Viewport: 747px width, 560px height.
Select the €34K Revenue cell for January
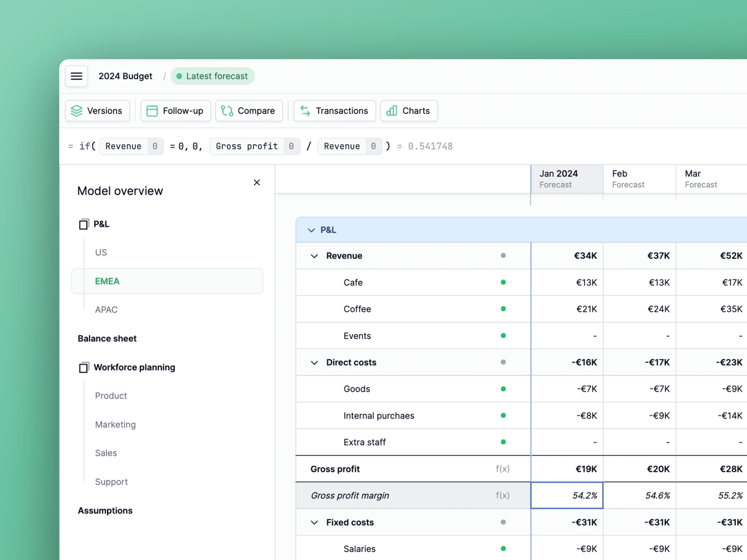click(567, 256)
